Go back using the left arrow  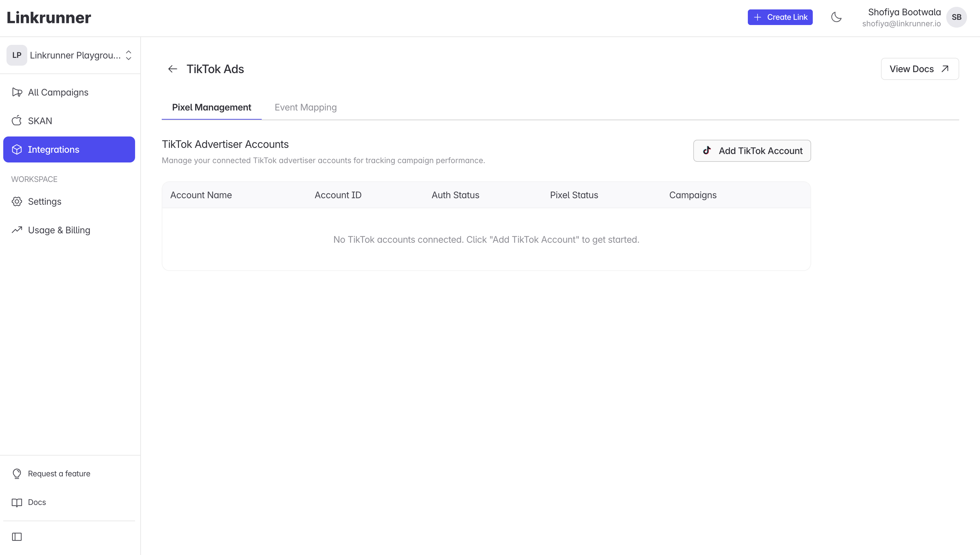172,69
